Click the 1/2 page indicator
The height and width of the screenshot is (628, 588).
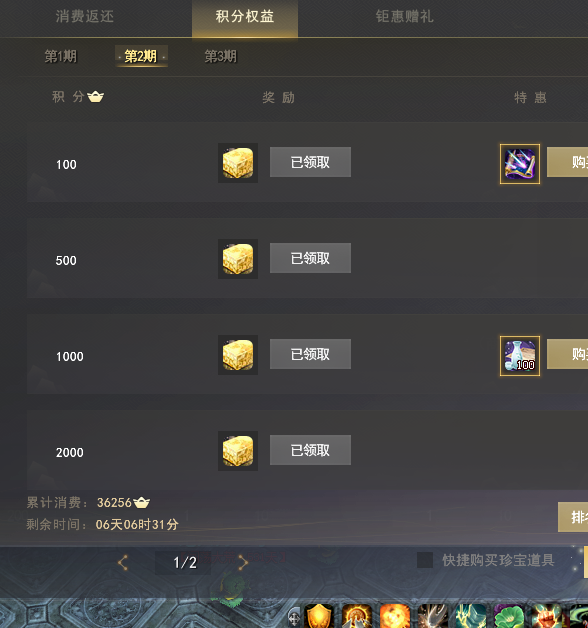tap(185, 563)
